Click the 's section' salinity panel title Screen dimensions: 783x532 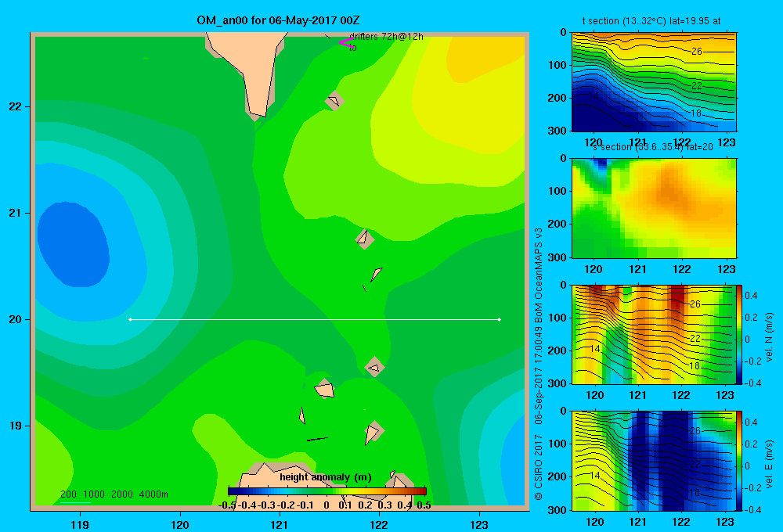coord(652,147)
